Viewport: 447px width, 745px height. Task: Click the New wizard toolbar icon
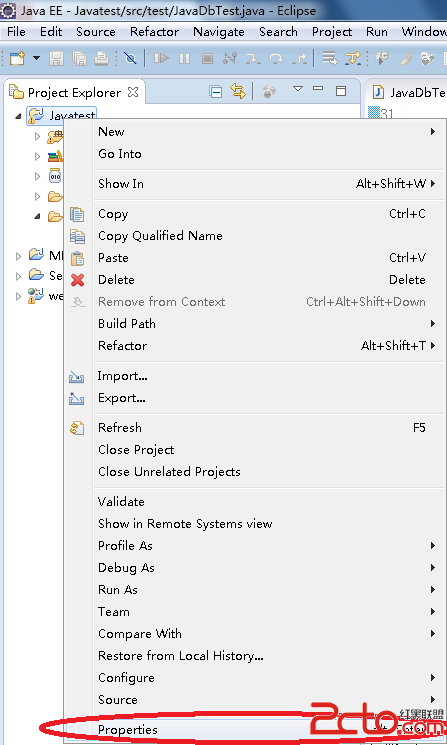[18, 58]
